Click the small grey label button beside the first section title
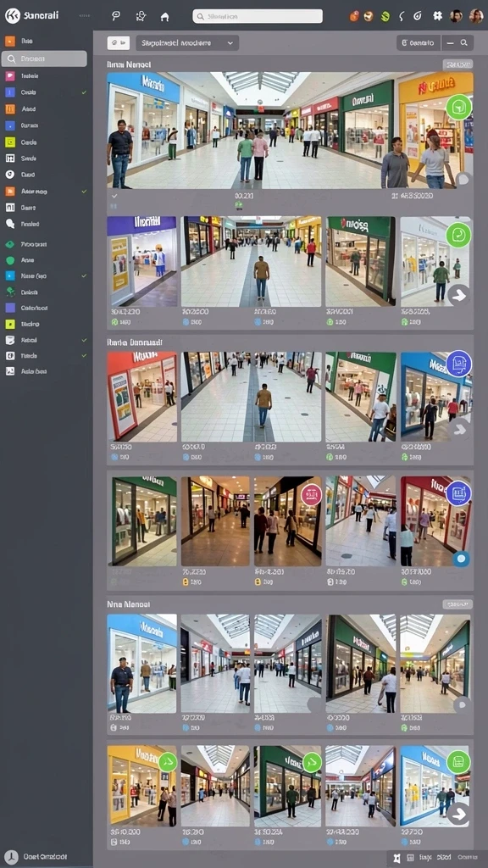The width and height of the screenshot is (488, 868). (457, 64)
